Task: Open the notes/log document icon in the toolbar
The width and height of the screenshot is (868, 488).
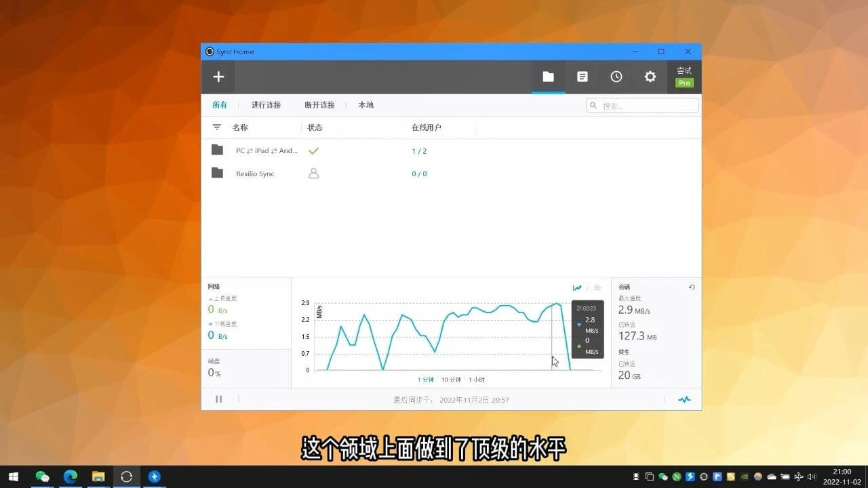Action: pos(582,77)
